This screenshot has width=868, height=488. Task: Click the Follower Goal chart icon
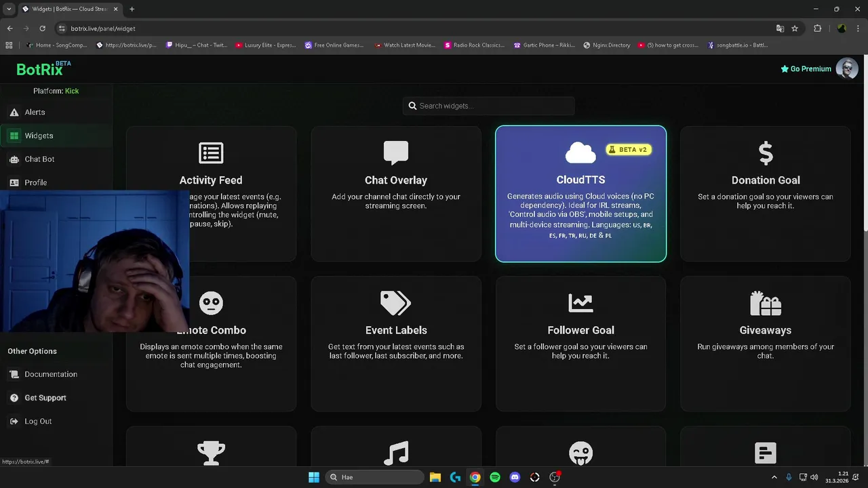pos(580,303)
